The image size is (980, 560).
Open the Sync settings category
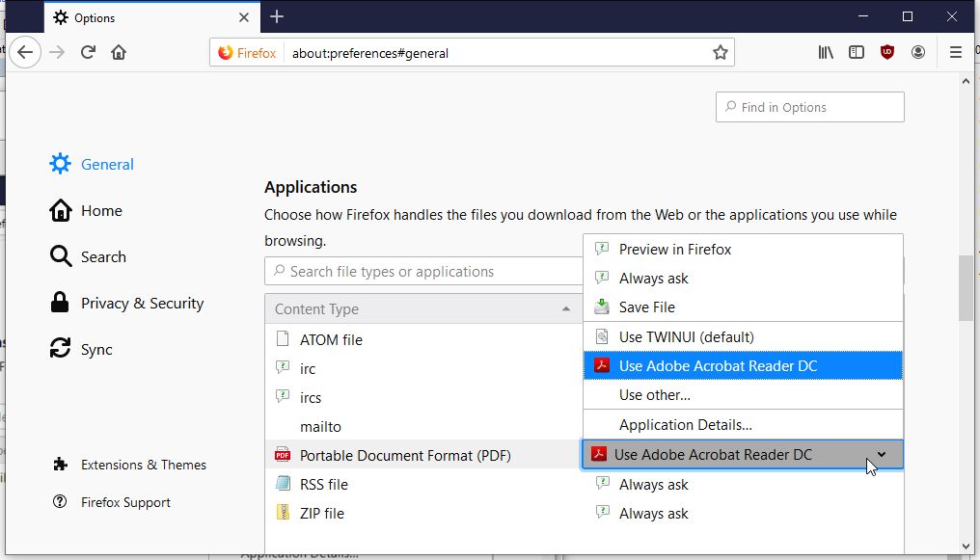[x=81, y=349]
